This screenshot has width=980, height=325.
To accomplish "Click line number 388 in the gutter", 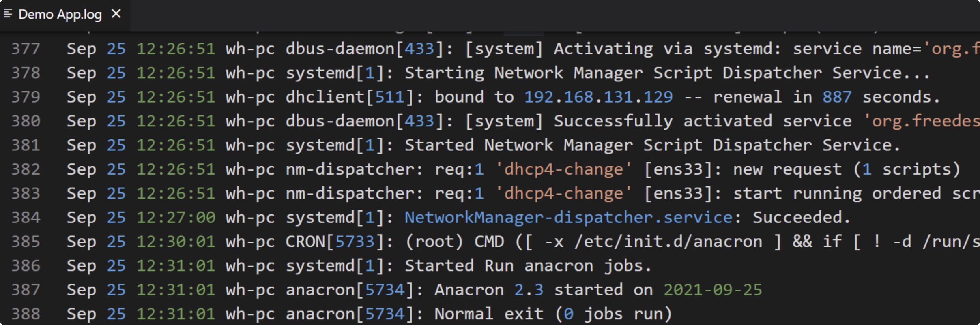I will (26, 314).
